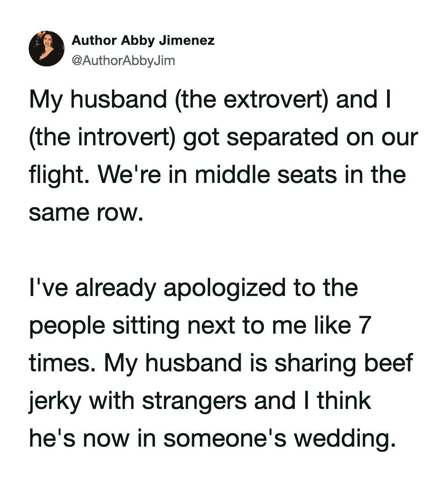Viewport: 448px width, 487px height.
Task: Open the "Author Abby Jimenez" display name
Action: tap(143, 41)
